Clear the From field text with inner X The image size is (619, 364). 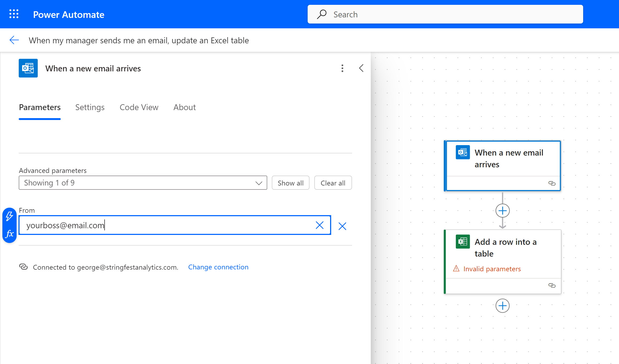click(319, 225)
